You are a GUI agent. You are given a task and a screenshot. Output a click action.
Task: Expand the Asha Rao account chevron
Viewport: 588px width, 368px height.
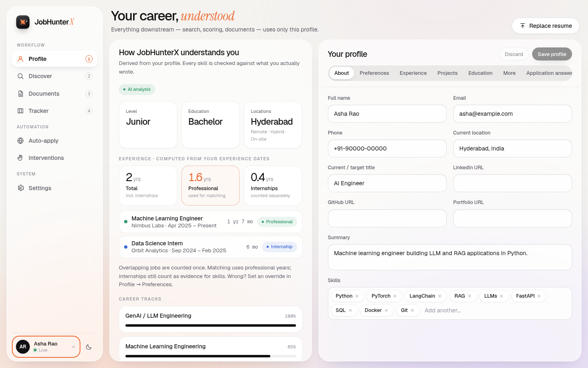73,347
